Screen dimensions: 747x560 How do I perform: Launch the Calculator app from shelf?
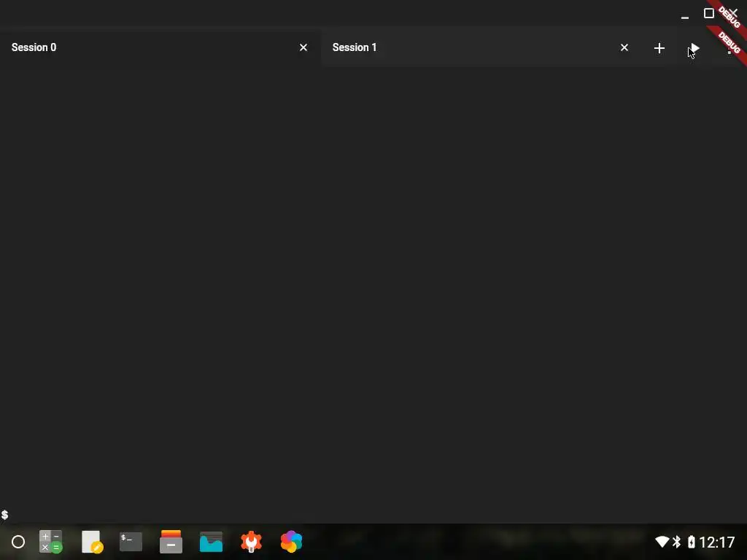[50, 542]
